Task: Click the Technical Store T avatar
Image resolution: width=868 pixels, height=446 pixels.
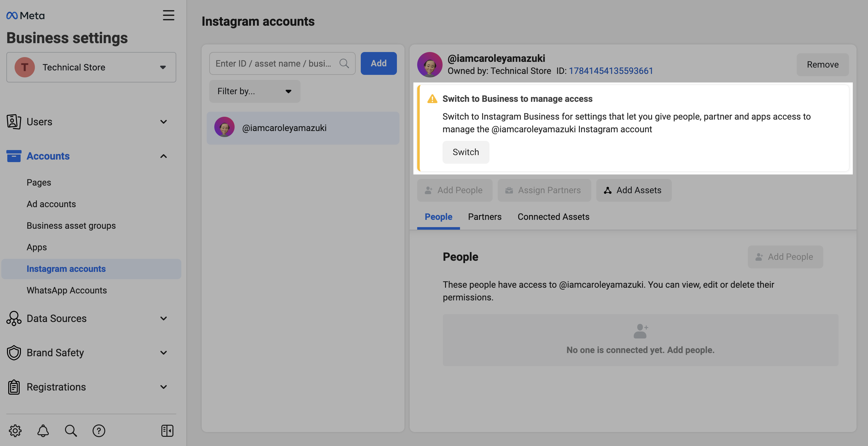Action: point(25,67)
